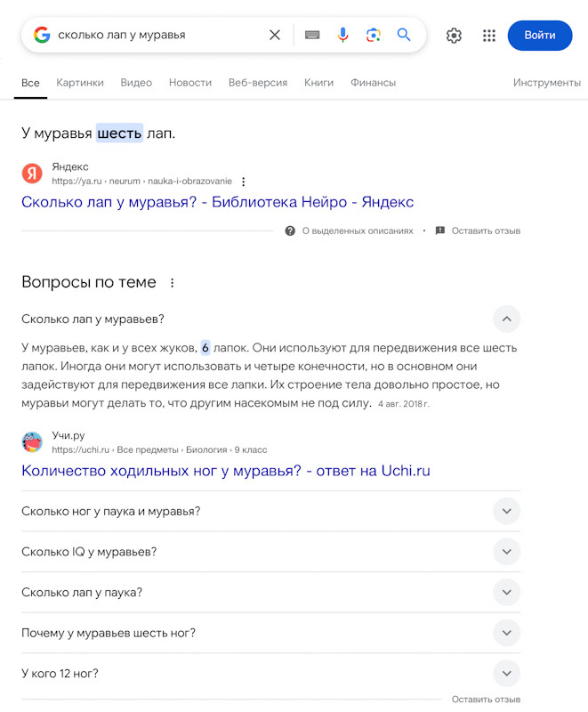Open the Uchi.ru answer link

tap(225, 471)
